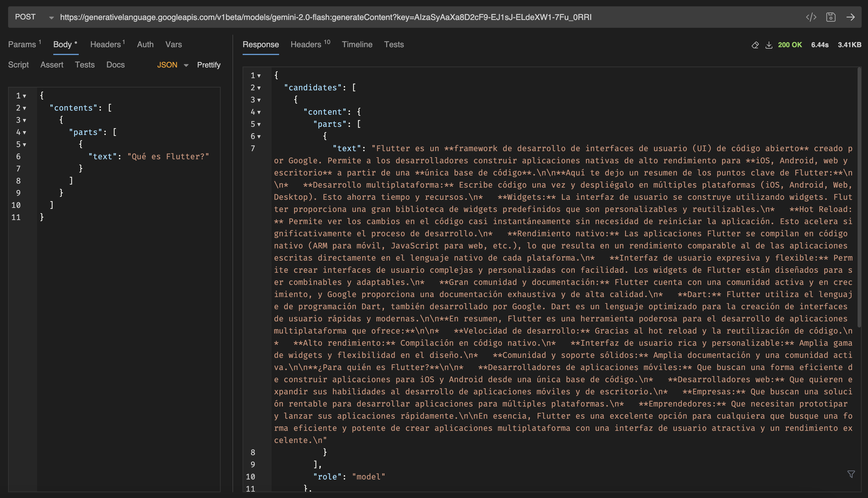868x498 pixels.
Task: Collapse request body line 1 fold arrow
Action: [24, 96]
